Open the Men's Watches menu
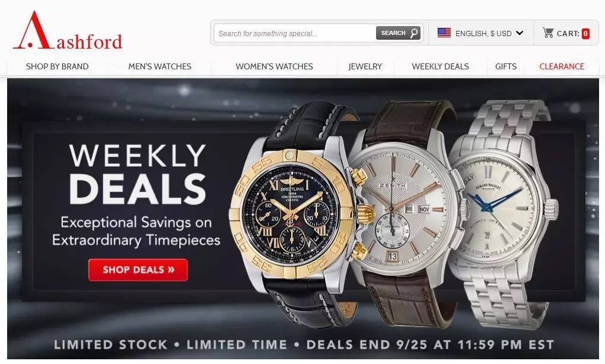 coord(160,66)
